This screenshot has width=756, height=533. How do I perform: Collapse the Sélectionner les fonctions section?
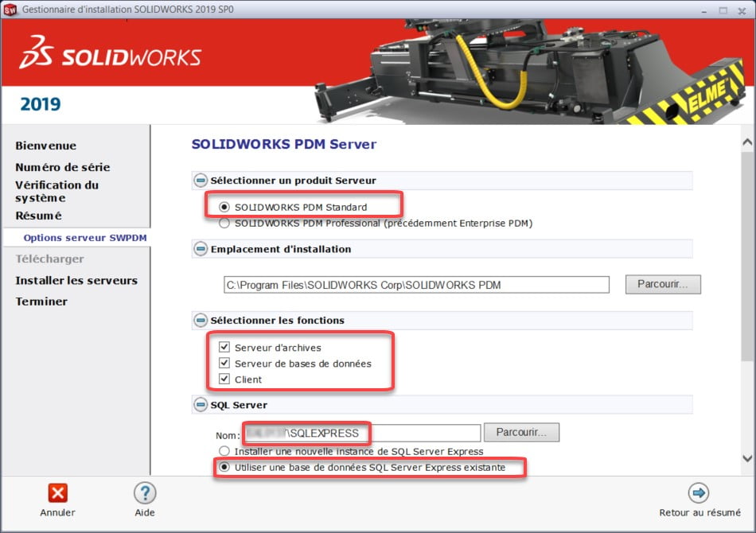coord(201,320)
